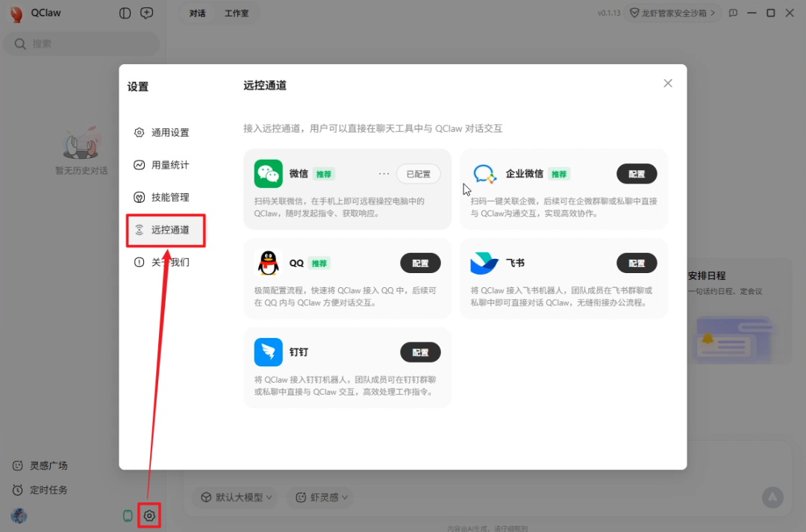
Task: Open the 默认大模型 model dropdown
Action: (x=234, y=497)
